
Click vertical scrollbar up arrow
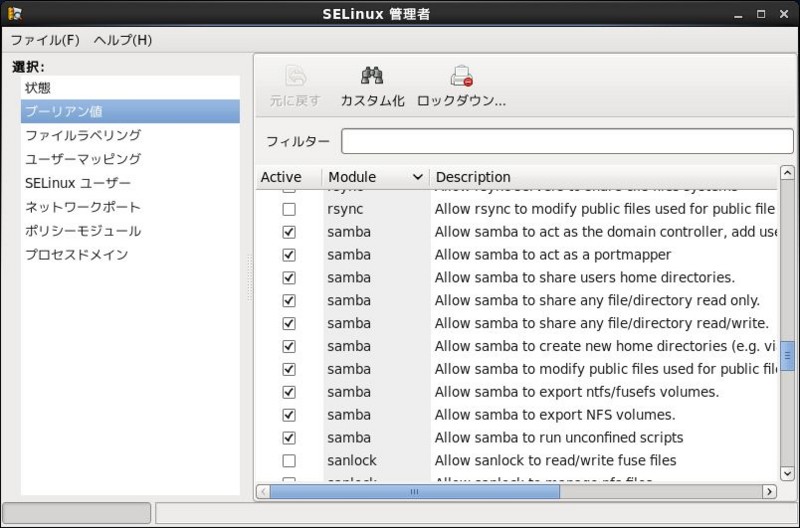click(x=787, y=173)
